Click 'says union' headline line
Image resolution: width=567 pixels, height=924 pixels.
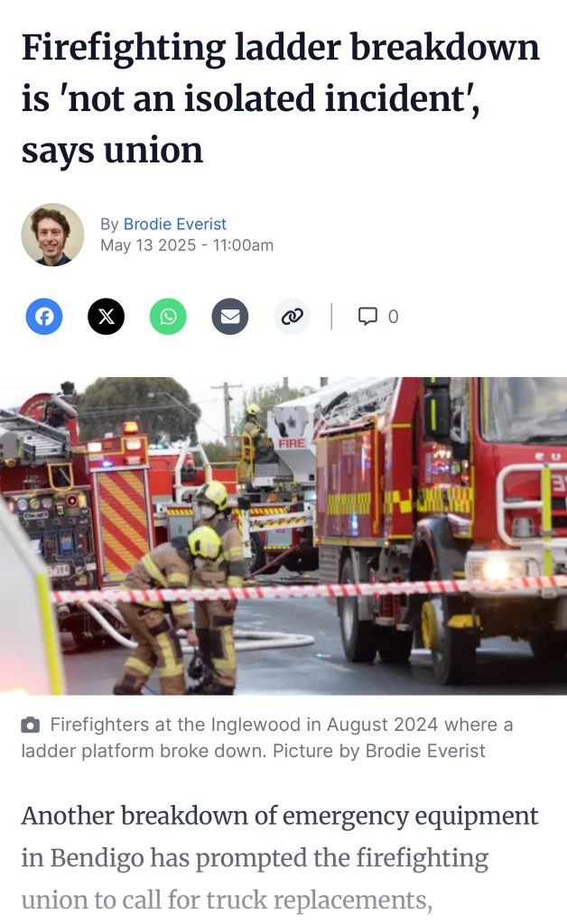coord(113,151)
